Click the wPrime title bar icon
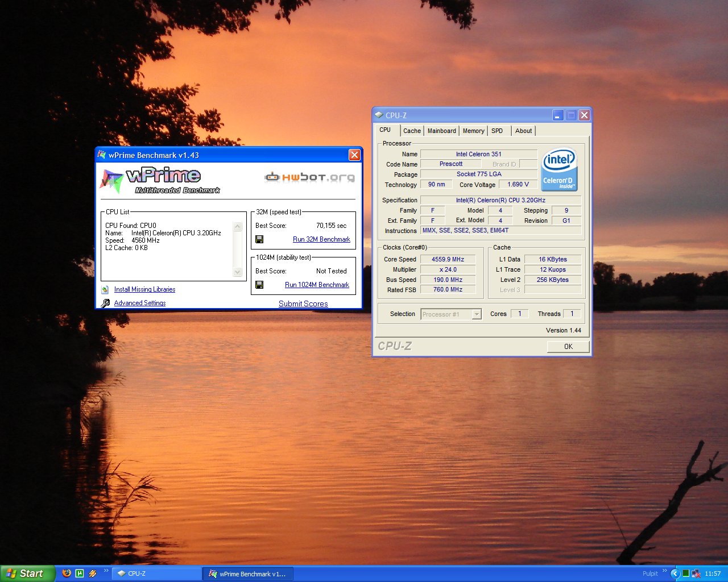This screenshot has height=582, width=728. click(102, 155)
